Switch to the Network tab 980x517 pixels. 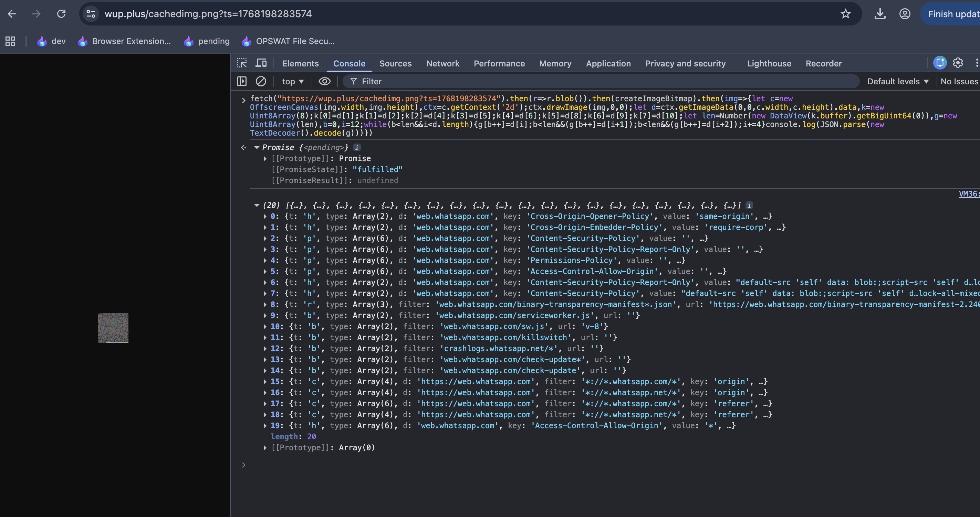pyautogui.click(x=442, y=63)
